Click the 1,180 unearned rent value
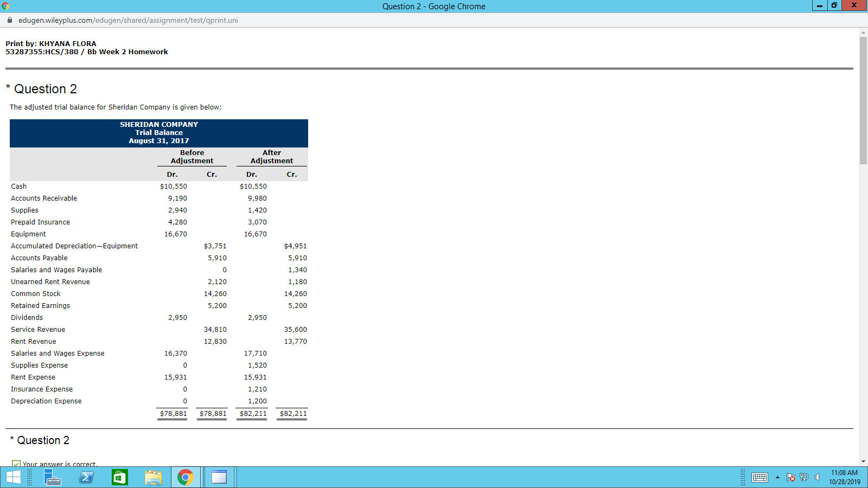 pos(298,282)
